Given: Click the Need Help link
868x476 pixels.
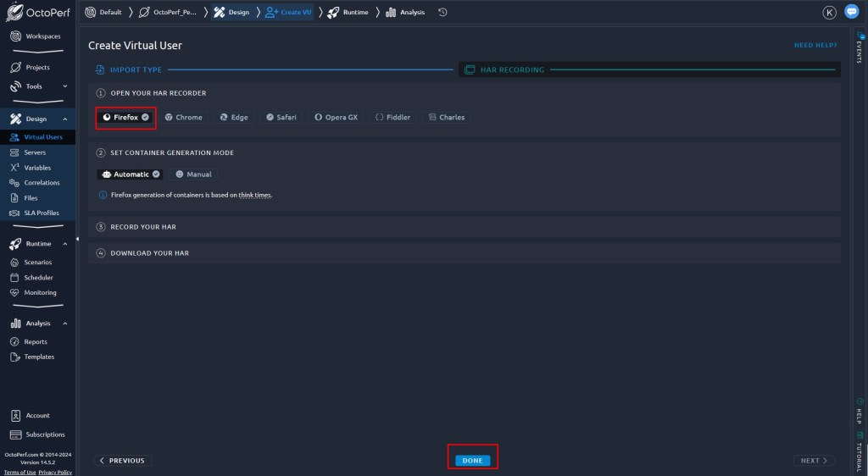Looking at the screenshot, I should 815,46.
